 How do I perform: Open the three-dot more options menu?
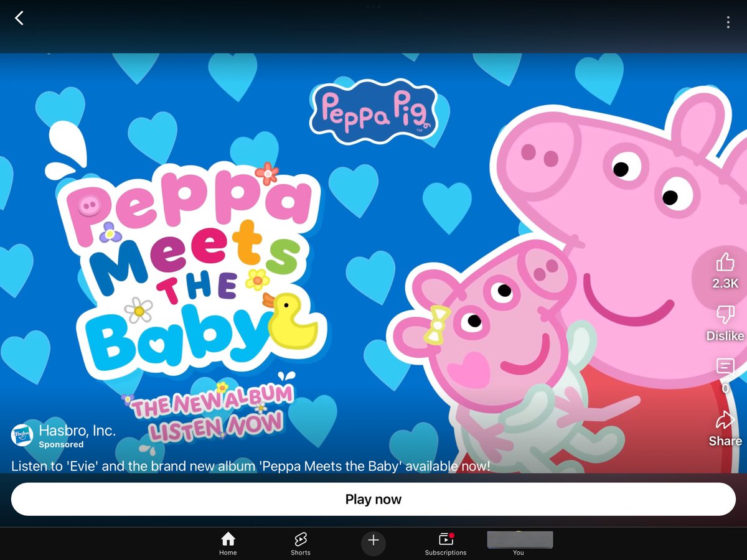pyautogui.click(x=728, y=22)
